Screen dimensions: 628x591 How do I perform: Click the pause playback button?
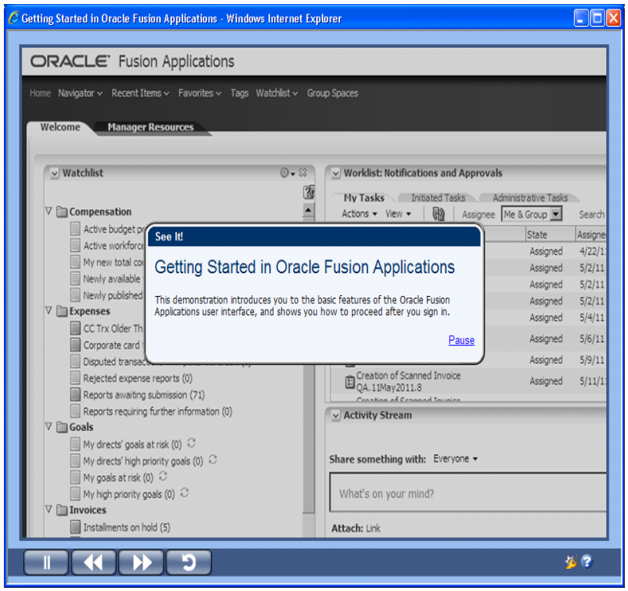tap(46, 563)
